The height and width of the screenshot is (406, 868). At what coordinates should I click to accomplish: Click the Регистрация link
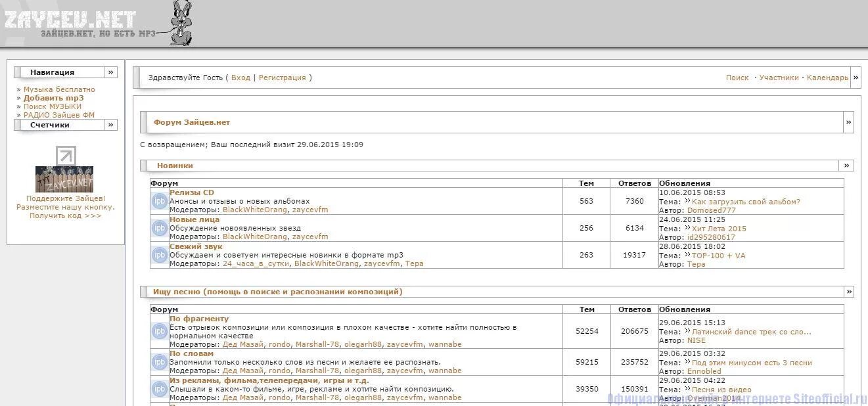[283, 78]
